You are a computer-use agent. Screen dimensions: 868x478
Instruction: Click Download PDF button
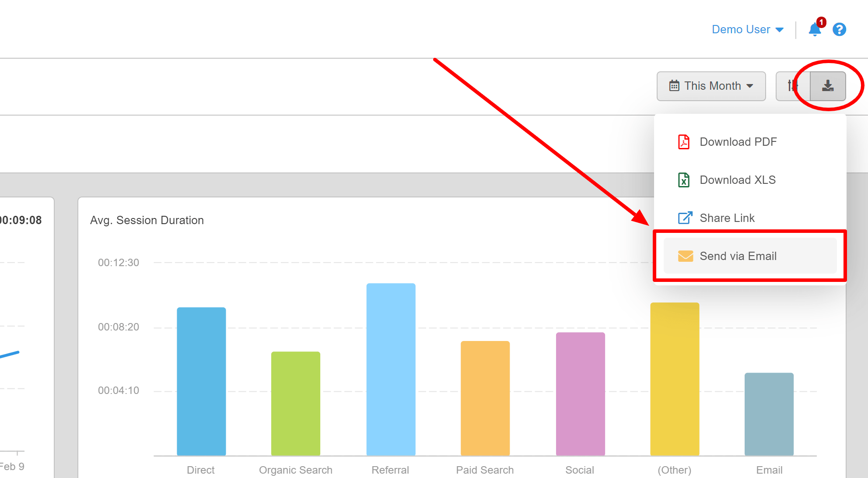[x=738, y=141]
